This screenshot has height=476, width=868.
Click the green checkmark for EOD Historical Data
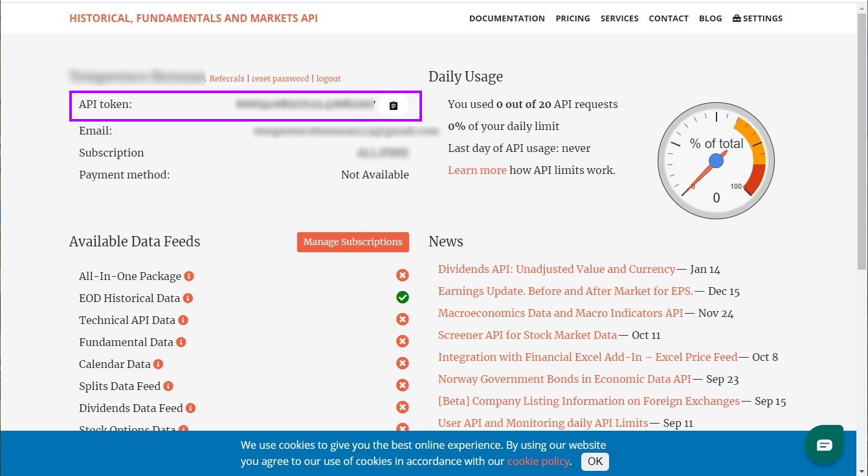point(402,297)
